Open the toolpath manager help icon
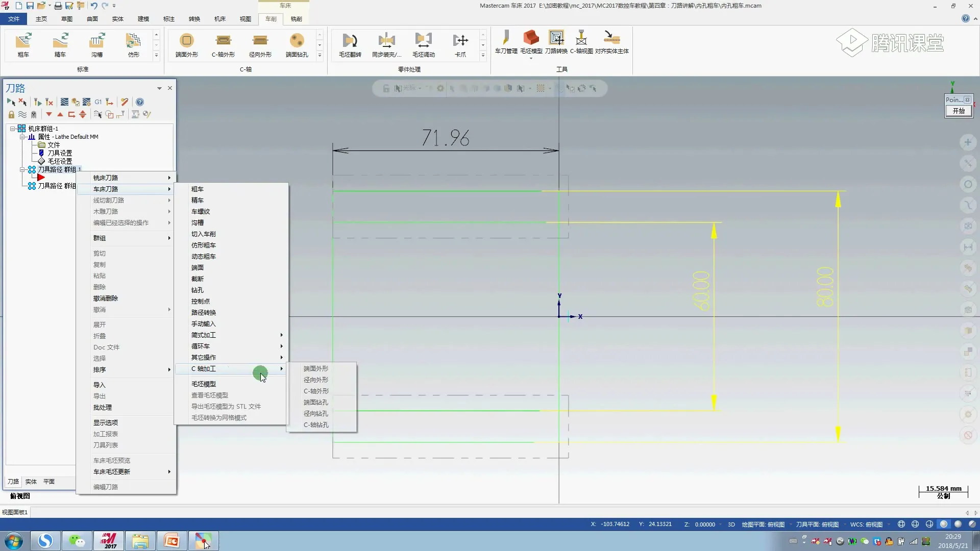 click(x=140, y=102)
